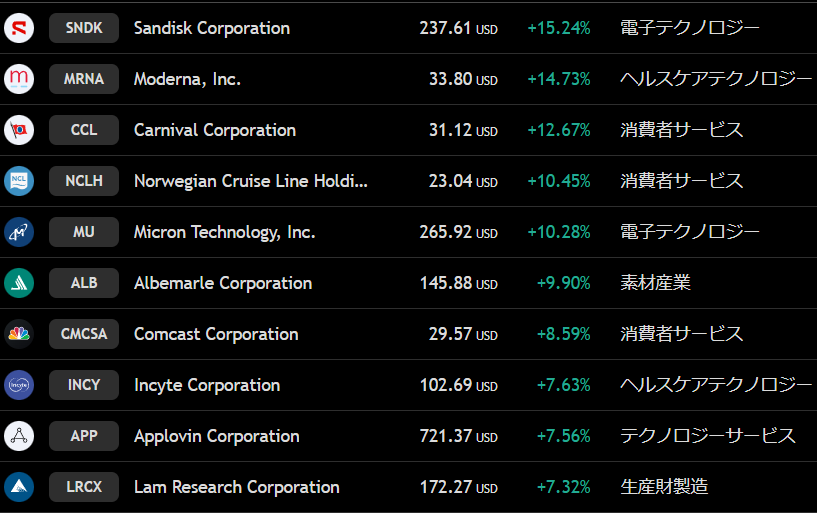Click the Applovin logo icon
The image size is (817, 513).
point(19,436)
